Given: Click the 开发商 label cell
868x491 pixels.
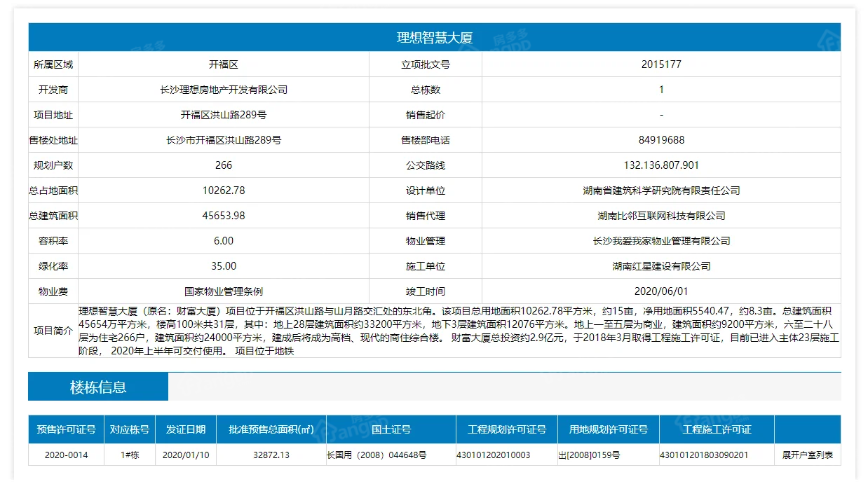Looking at the screenshot, I should point(53,90).
